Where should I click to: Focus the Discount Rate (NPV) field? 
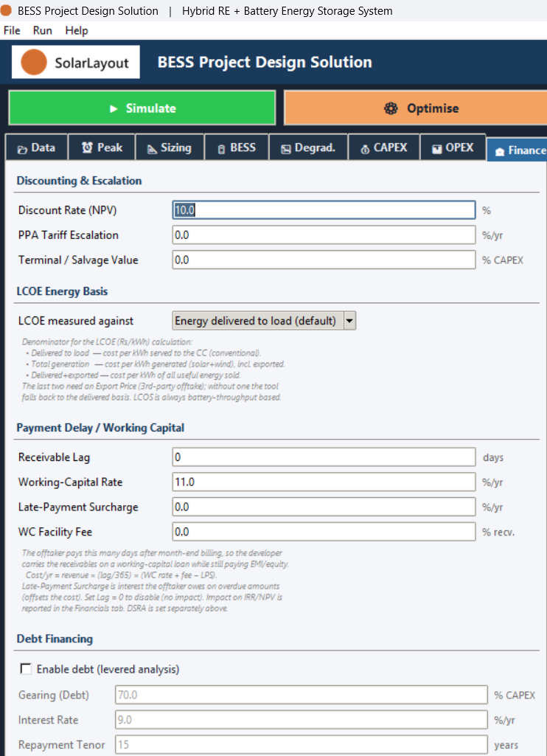(324, 210)
